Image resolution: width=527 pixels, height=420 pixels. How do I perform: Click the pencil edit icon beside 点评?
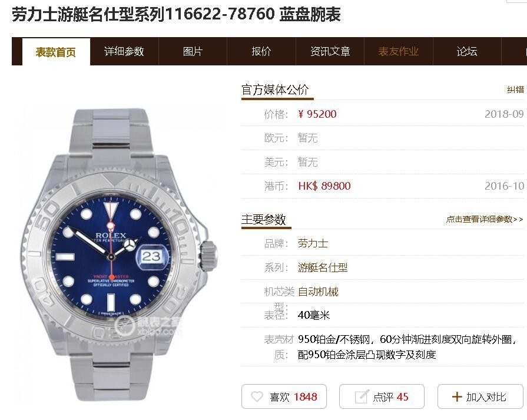point(362,396)
